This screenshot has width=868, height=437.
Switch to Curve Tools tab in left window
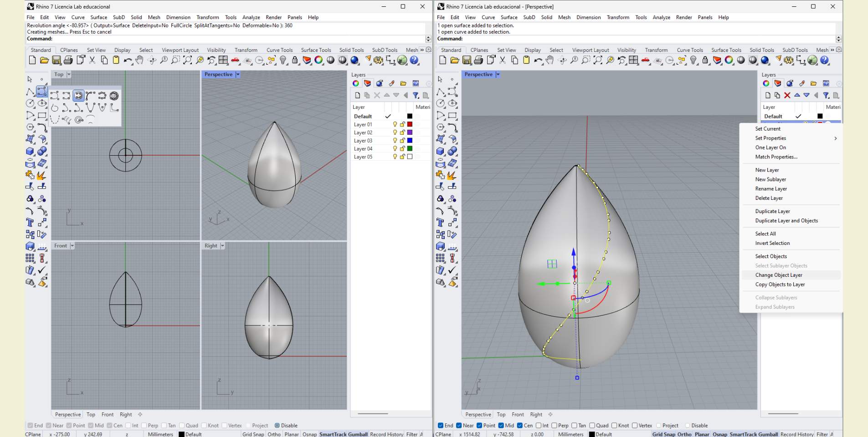(279, 50)
